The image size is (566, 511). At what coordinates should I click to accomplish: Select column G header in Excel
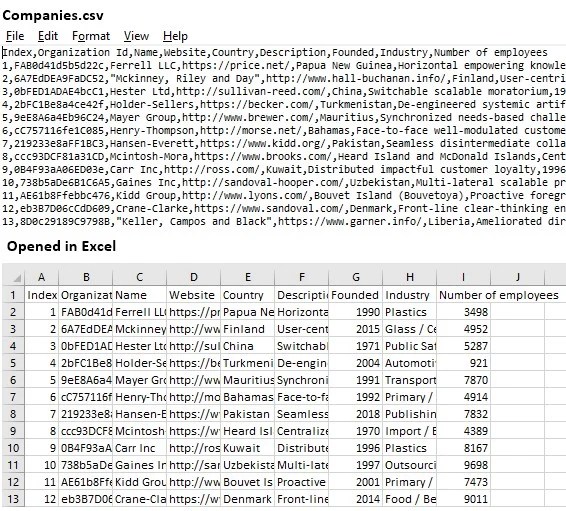[x=356, y=278]
